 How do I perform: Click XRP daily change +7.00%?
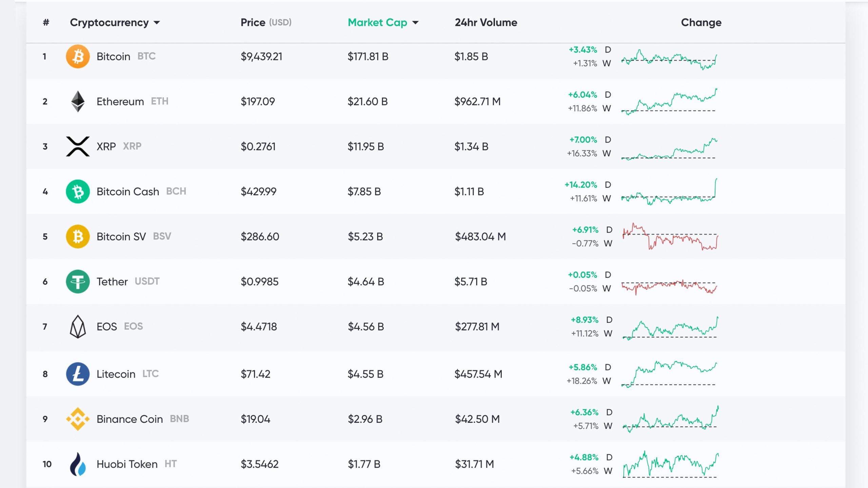coord(583,140)
